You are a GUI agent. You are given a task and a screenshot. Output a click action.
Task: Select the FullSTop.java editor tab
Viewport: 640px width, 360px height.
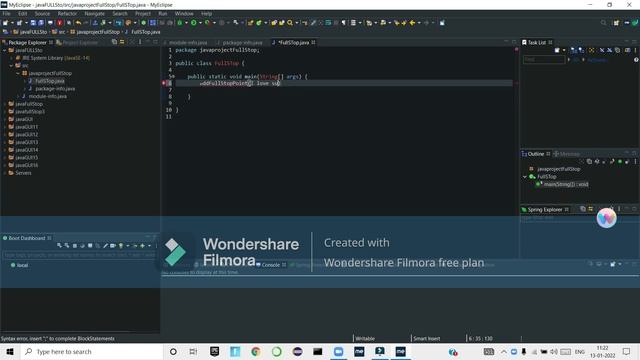(293, 42)
